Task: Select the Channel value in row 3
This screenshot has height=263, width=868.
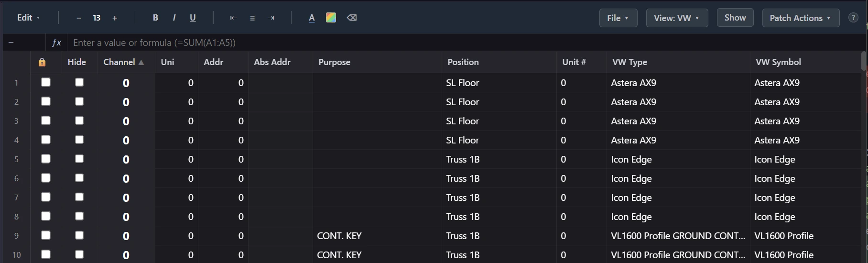Action: [126, 121]
